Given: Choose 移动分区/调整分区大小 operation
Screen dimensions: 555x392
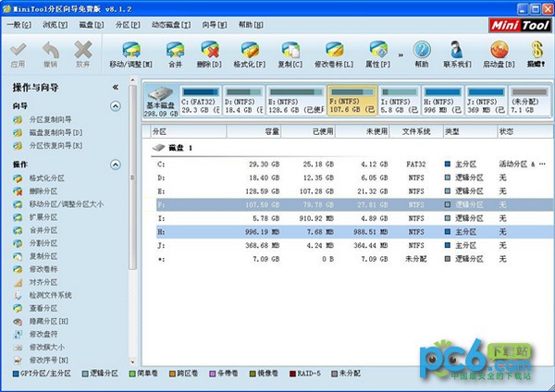Looking at the screenshot, I should (67, 204).
